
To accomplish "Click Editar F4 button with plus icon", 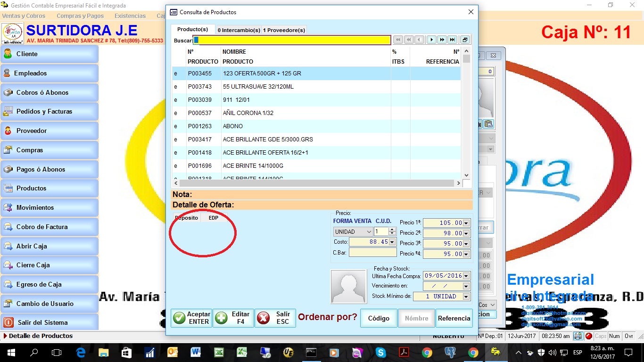I will [233, 318].
